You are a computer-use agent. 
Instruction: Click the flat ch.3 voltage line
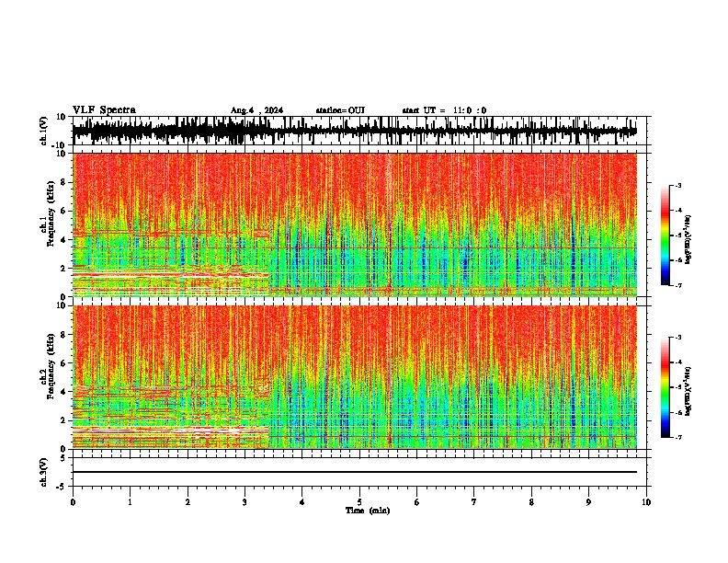(354, 472)
